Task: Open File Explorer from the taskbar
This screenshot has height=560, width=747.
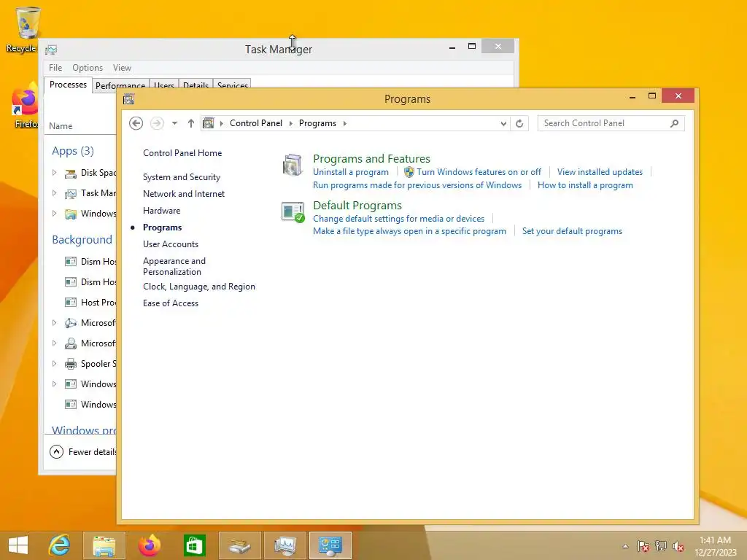Action: (104, 545)
